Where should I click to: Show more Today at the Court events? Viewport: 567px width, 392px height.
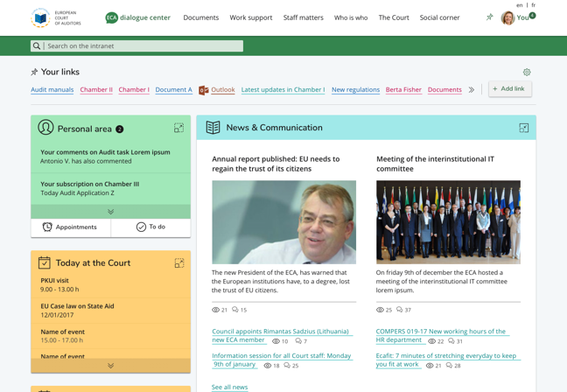(110, 366)
